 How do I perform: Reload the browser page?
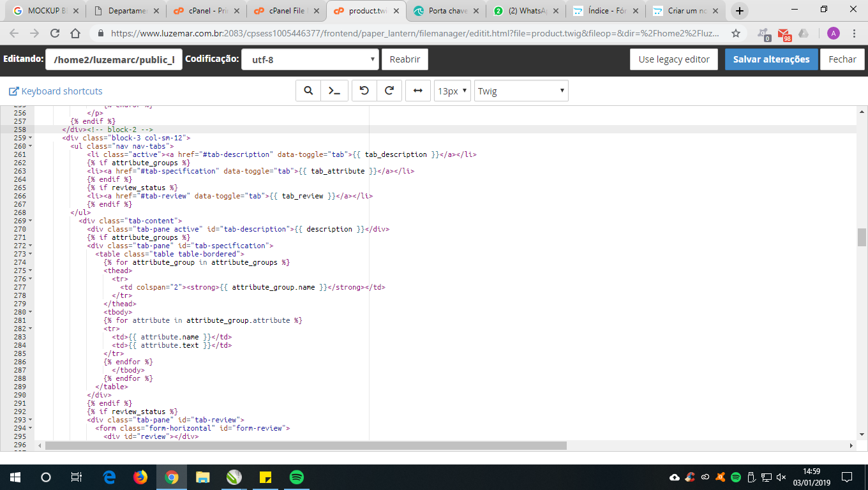pos(55,34)
